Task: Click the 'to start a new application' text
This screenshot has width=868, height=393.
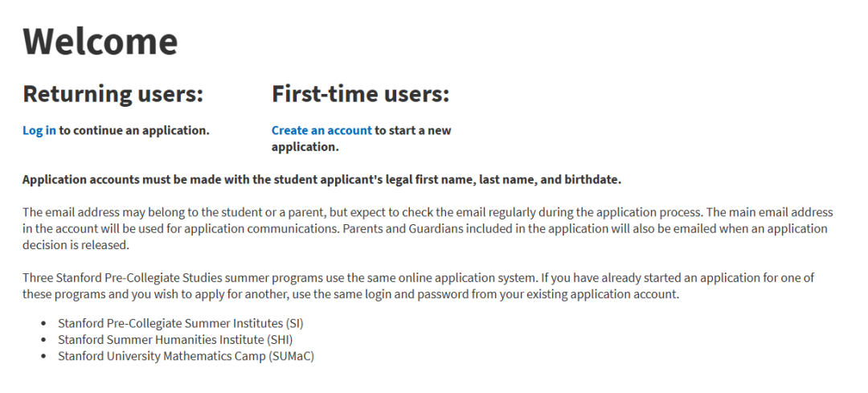Action: tap(361, 139)
